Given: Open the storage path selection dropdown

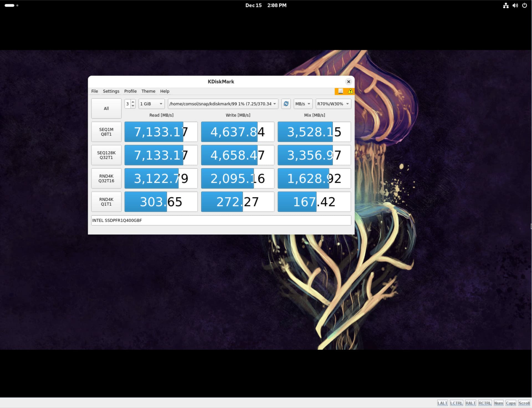Looking at the screenshot, I should point(223,104).
